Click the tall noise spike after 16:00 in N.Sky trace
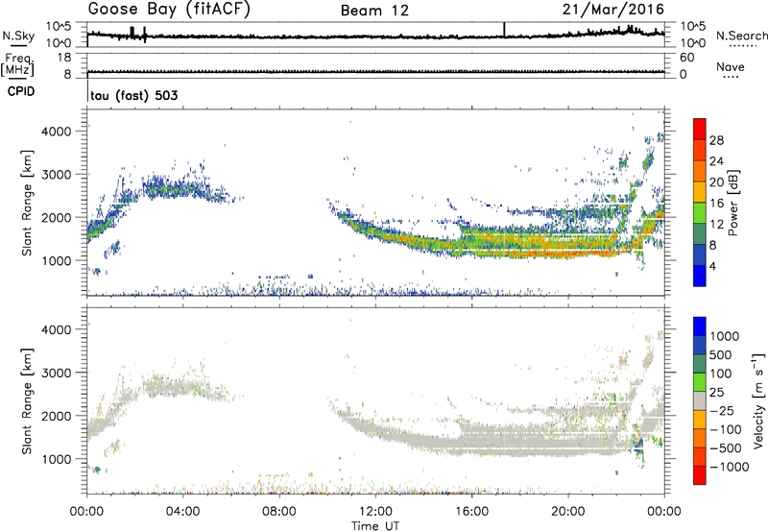Viewport: 768px width, 532px height. pos(504,30)
